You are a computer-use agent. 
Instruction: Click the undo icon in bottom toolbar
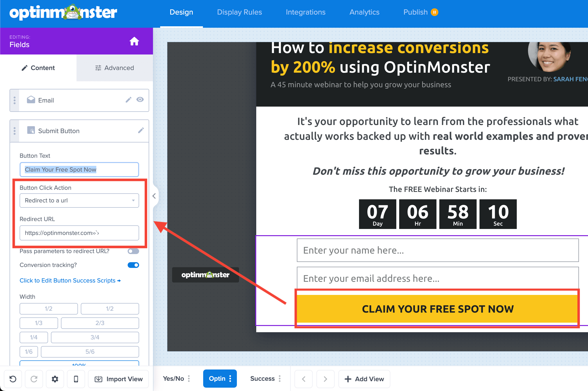tap(13, 379)
